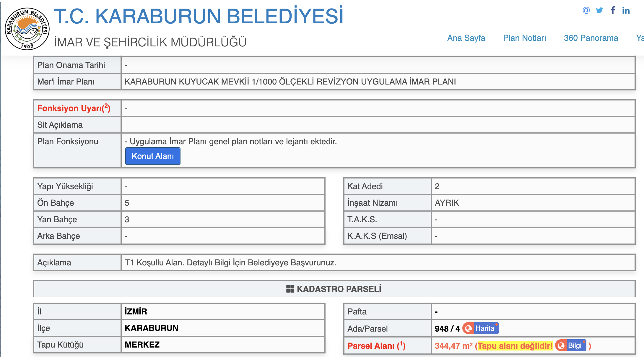
Task: Open Harita for parcel 948 / 4
Action: pyautogui.click(x=485, y=328)
